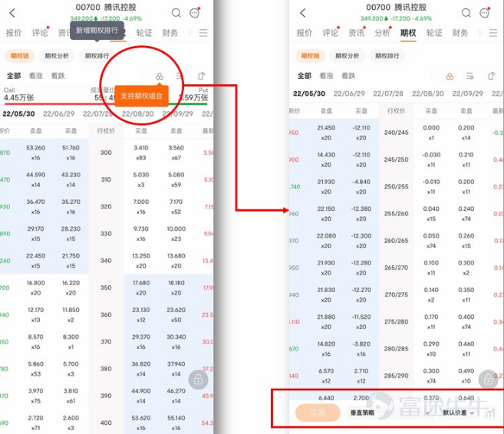Tap orange option-combo circles icon, right screen

tap(450, 77)
